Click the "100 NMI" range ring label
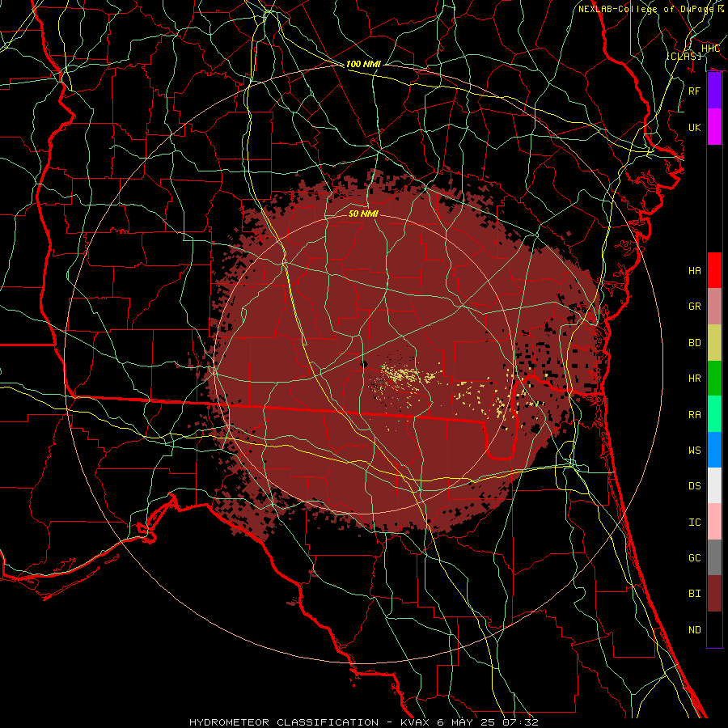The image size is (728, 728). point(363,64)
